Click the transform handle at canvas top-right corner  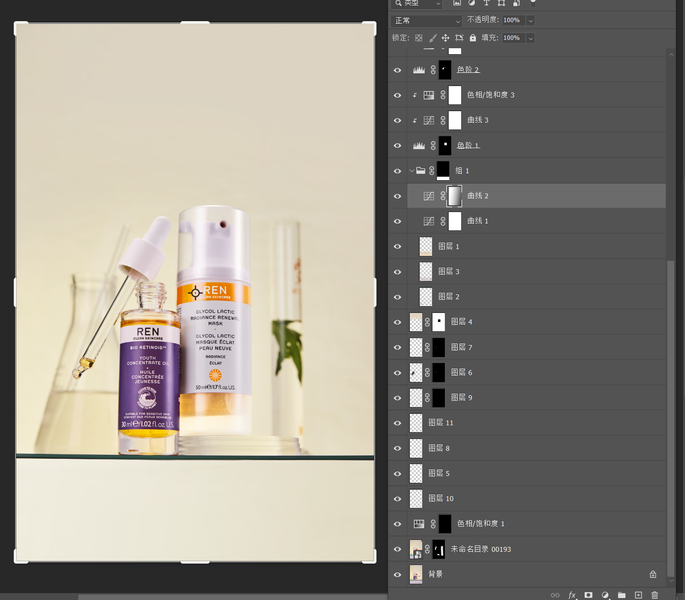point(369,28)
